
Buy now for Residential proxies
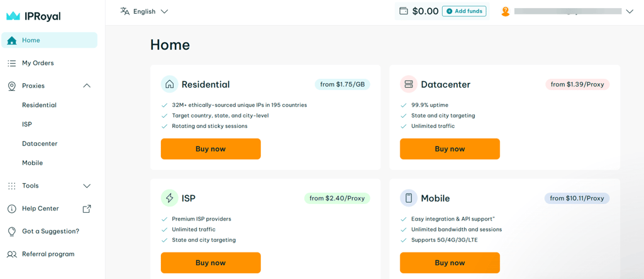pyautogui.click(x=211, y=149)
